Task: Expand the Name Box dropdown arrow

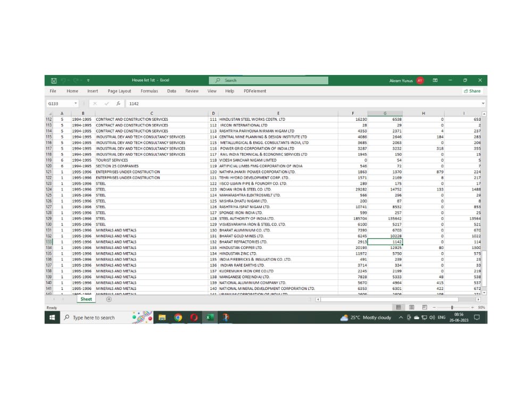Action: [x=76, y=104]
